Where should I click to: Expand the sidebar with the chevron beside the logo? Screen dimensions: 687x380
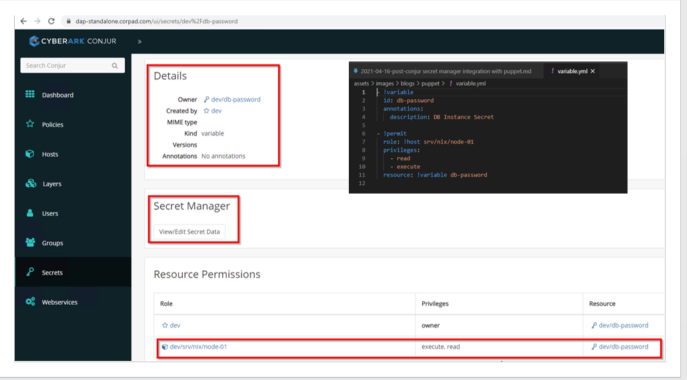139,42
